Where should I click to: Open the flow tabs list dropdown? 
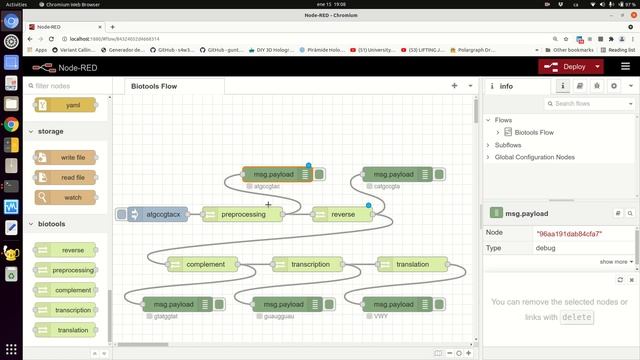click(x=470, y=86)
